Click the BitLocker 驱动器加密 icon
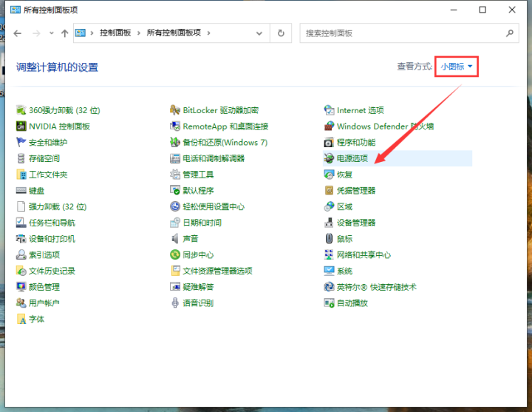Viewport: 532px width, 412px height. (174, 110)
